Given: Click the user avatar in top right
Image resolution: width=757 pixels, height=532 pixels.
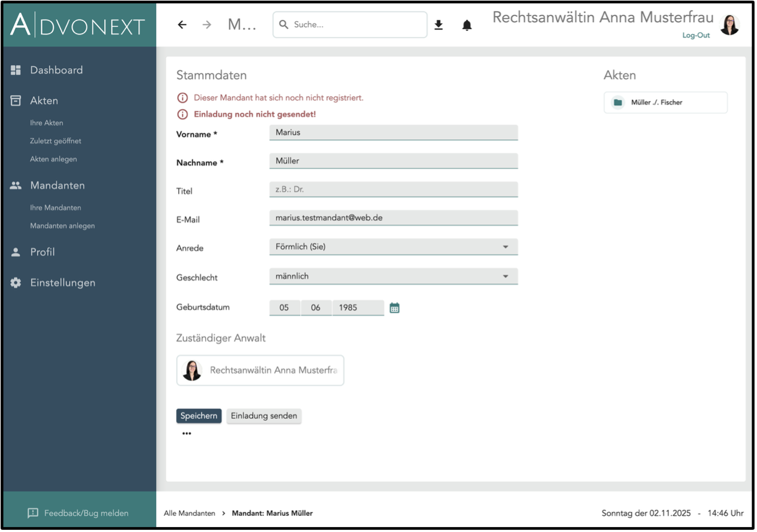Looking at the screenshot, I should coord(729,25).
